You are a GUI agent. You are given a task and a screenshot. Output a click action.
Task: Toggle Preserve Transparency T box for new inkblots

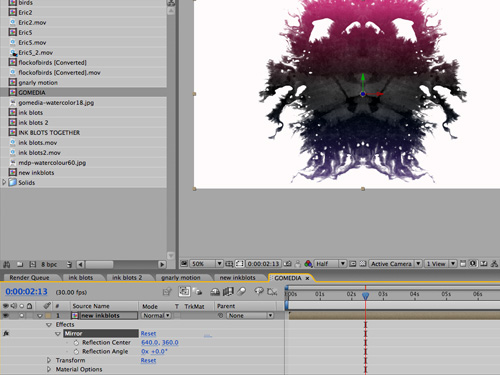click(x=177, y=315)
